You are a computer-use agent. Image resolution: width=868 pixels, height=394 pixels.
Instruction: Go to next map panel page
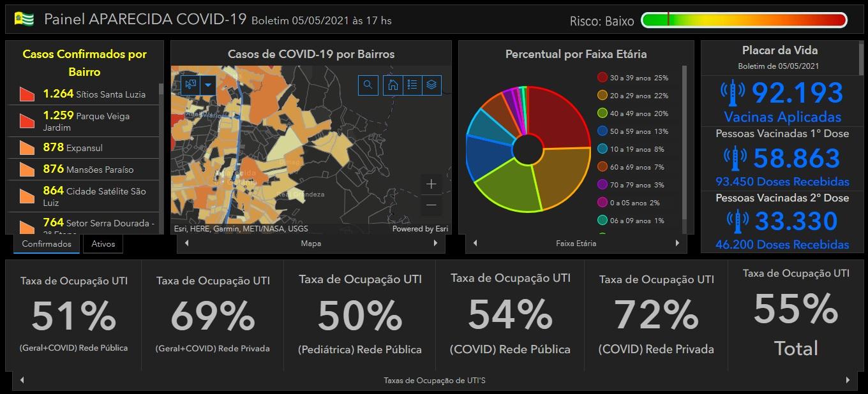pos(435,243)
